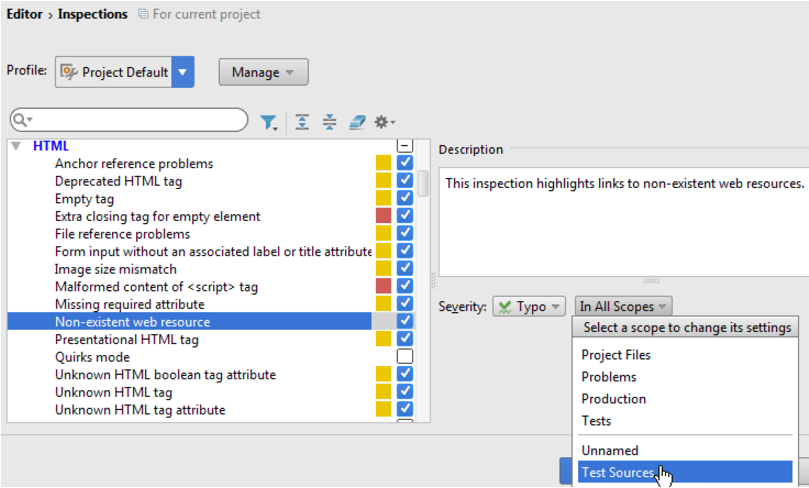Image resolution: width=809 pixels, height=488 pixels.
Task: Click the Collapse All toolbar icon
Action: (330, 122)
